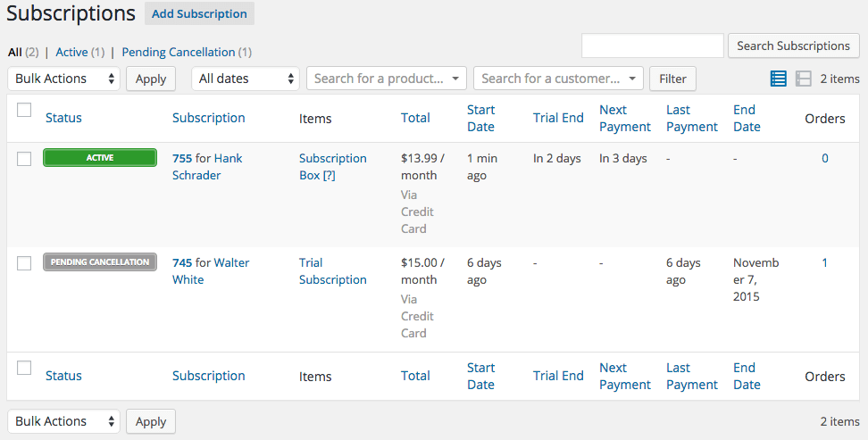Open the bottom Bulk Actions dropdown
868x440 pixels.
click(x=63, y=421)
